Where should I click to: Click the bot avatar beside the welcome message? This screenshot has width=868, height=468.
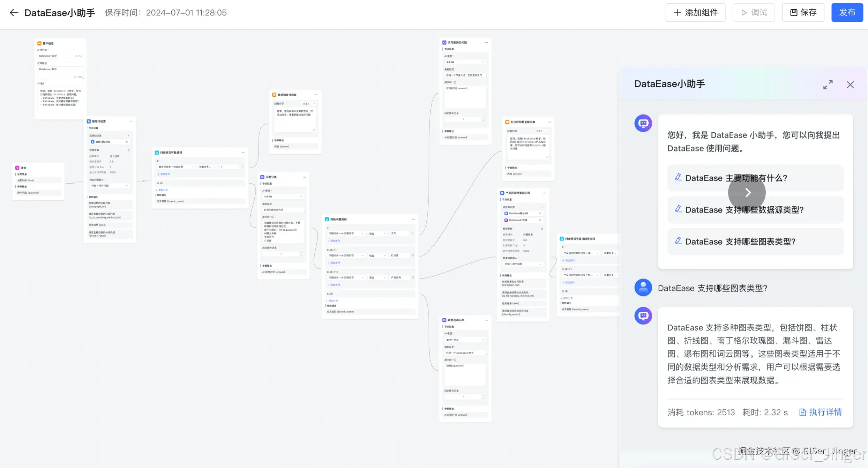click(x=643, y=123)
